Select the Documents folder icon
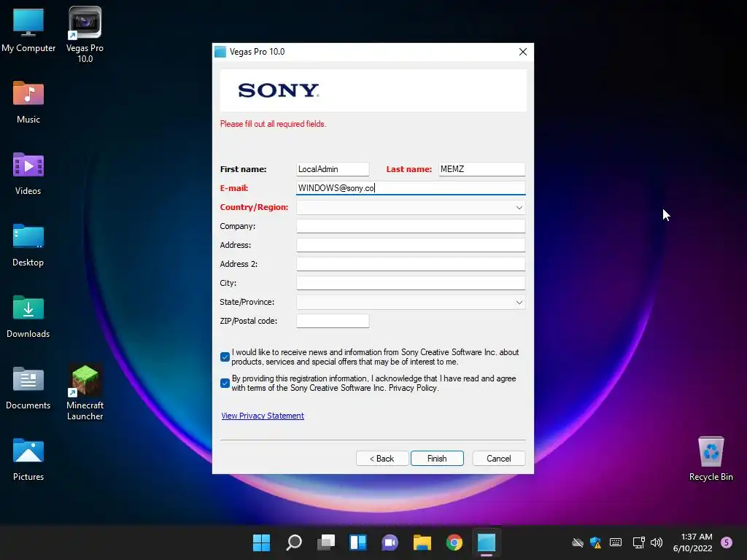 [28, 388]
